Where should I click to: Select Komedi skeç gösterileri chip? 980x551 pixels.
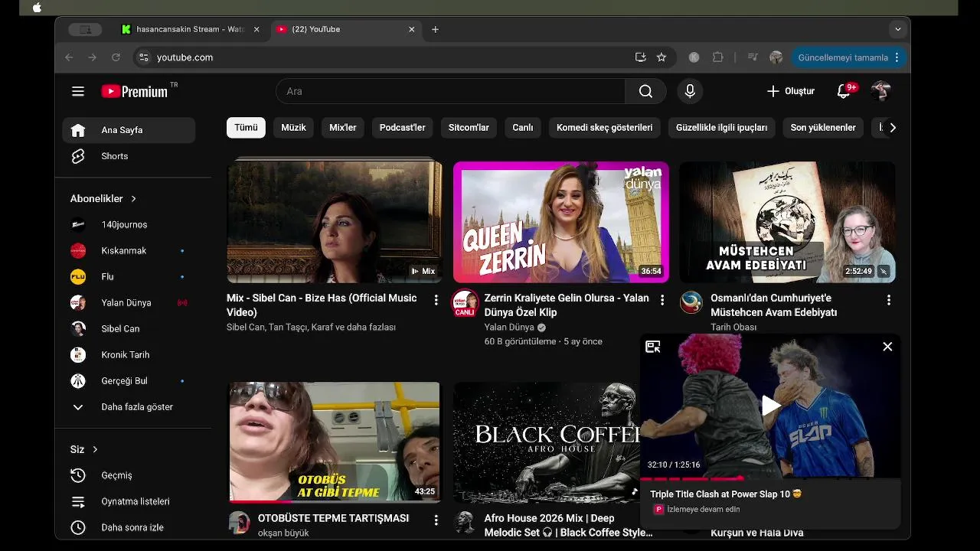click(x=605, y=128)
